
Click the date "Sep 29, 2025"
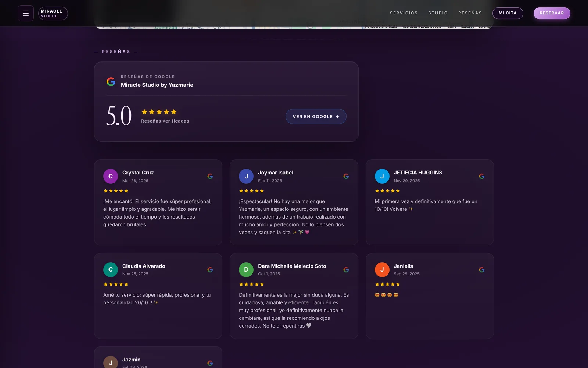[x=406, y=274]
